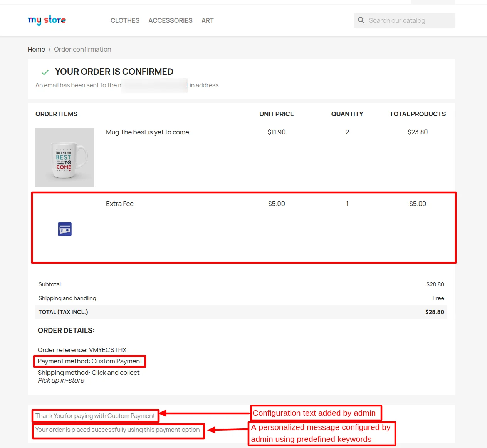Click the QUANTITY column header
The width and height of the screenshot is (487, 448).
point(347,114)
